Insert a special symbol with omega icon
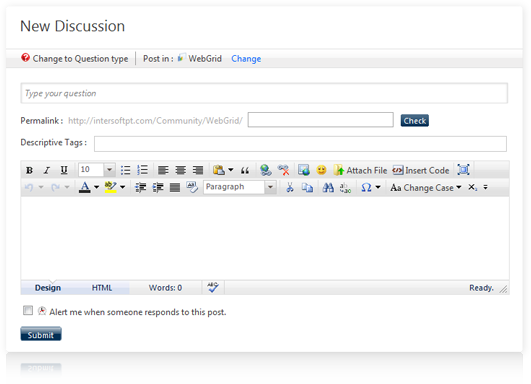The image size is (531, 384). coord(366,187)
